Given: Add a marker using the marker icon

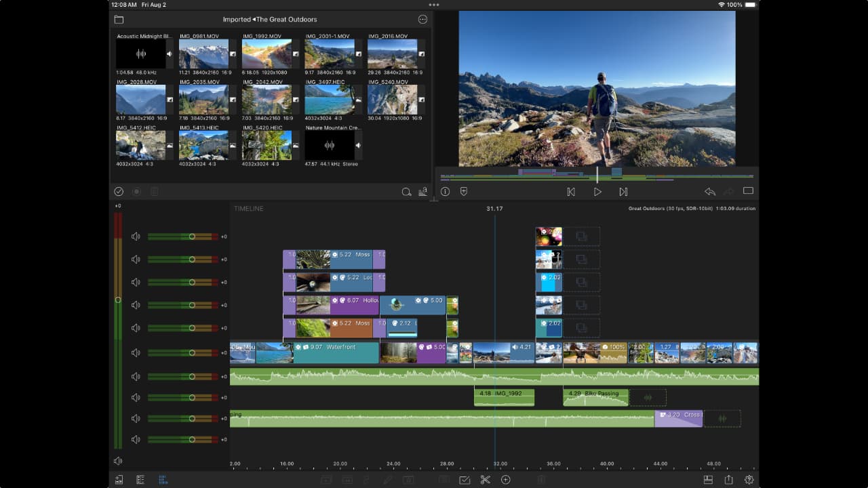Looking at the screenshot, I should 464,192.
